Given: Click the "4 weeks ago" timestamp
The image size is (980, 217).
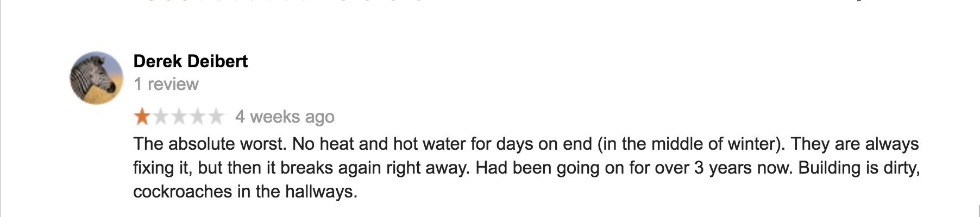Looking at the screenshot, I should tap(285, 117).
